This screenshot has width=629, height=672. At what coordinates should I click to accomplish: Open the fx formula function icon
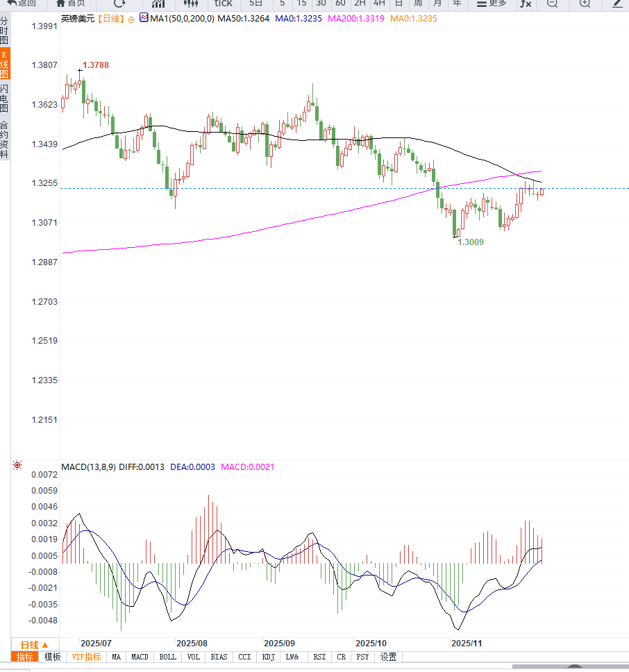(x=526, y=3)
